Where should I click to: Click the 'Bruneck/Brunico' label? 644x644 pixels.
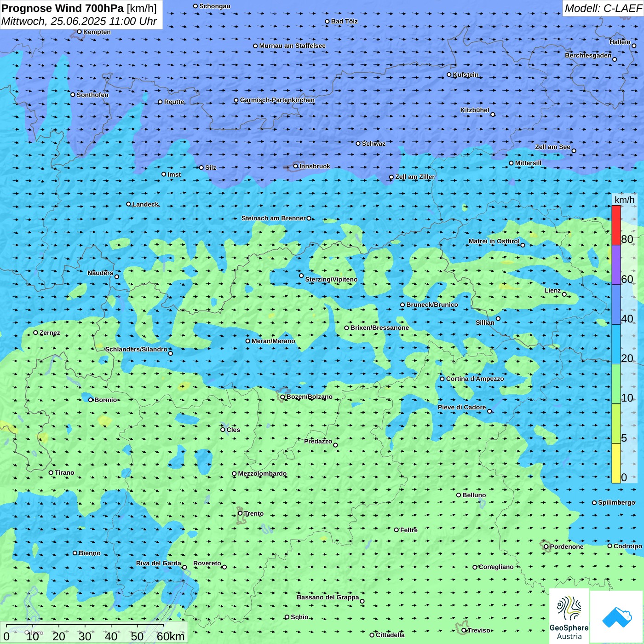pyautogui.click(x=432, y=305)
